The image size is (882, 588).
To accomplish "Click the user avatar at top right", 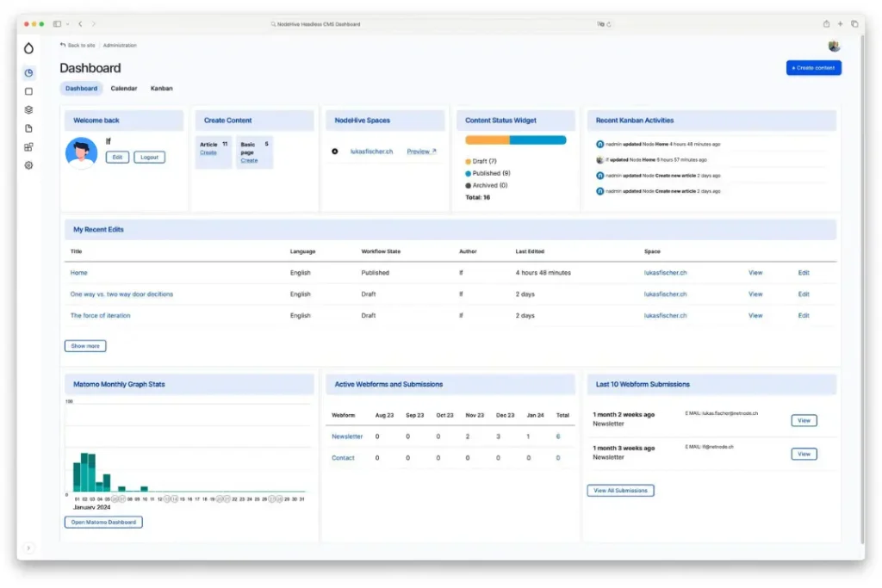I will [x=834, y=46].
